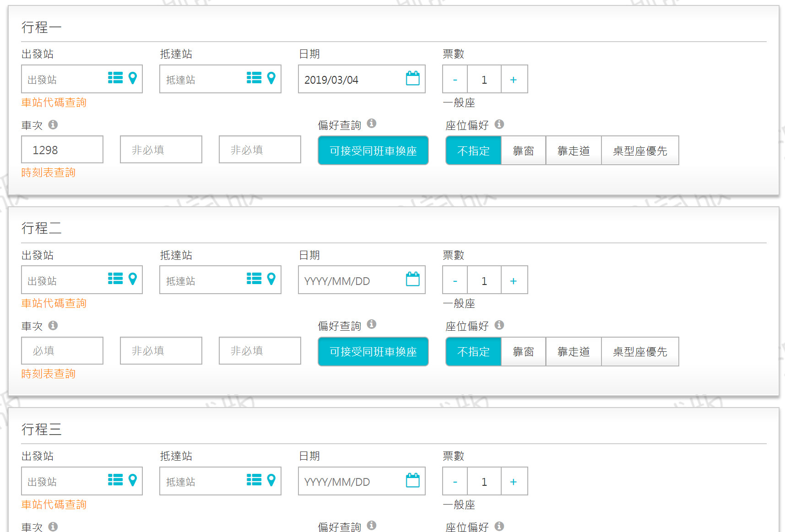Select 桌型座優先 in 行程二
785x532 pixels.
click(x=640, y=351)
